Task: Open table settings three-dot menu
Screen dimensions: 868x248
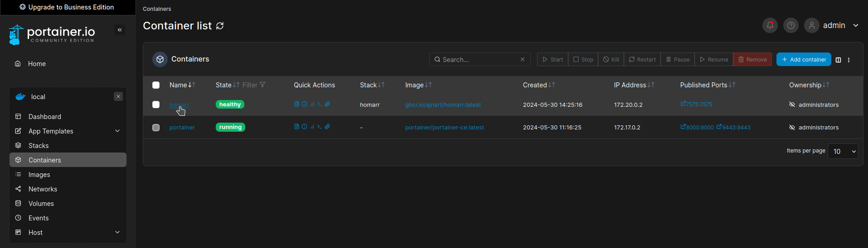Action: point(849,60)
